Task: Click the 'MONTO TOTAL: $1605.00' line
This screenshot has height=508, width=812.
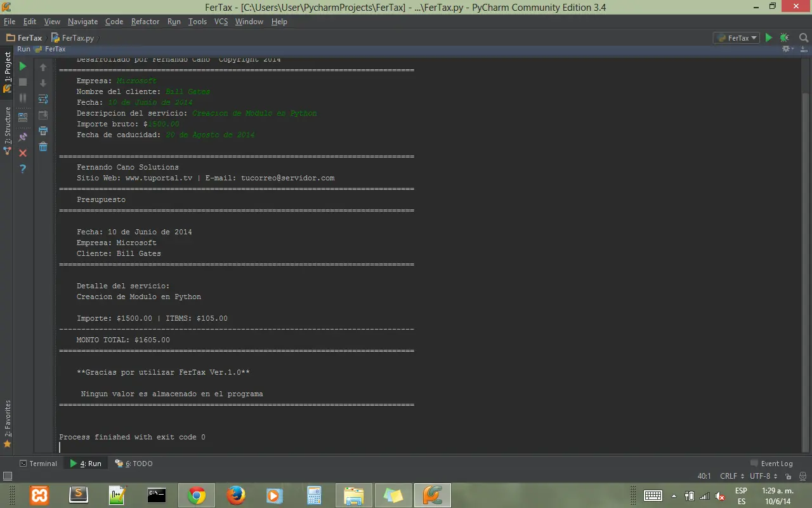Action: 123,340
